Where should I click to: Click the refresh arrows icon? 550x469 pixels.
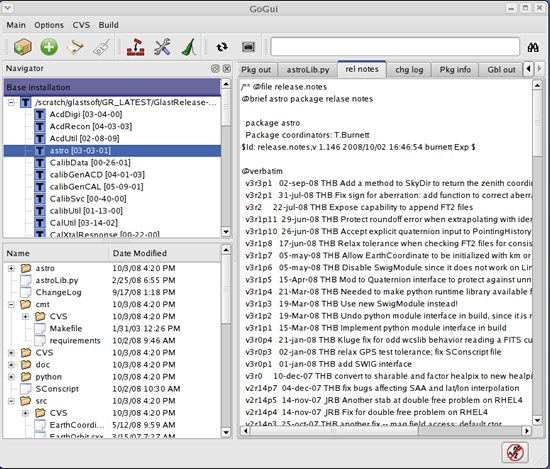click(x=222, y=47)
